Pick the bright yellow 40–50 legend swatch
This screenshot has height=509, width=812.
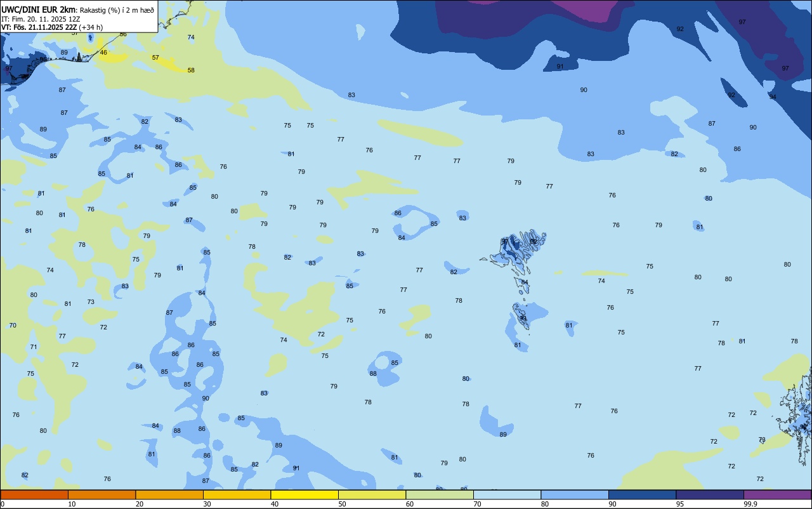tap(304, 494)
